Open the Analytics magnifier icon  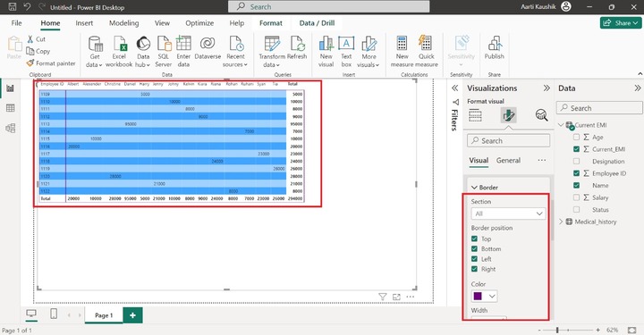pos(542,115)
